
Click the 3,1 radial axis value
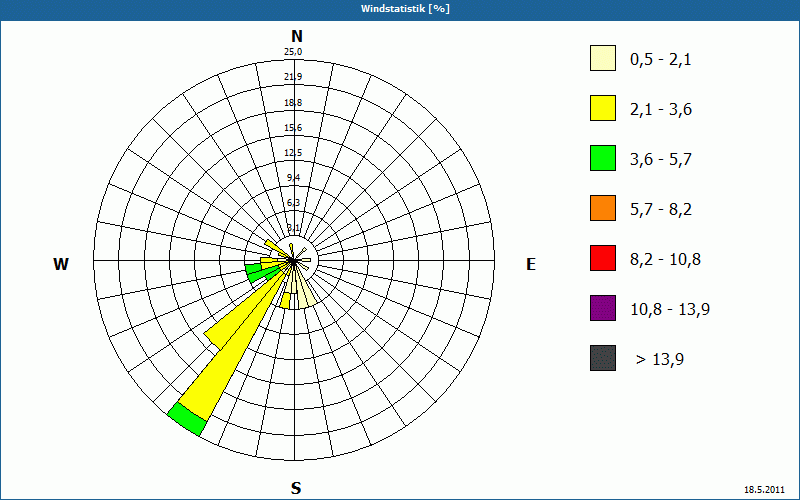point(293,228)
